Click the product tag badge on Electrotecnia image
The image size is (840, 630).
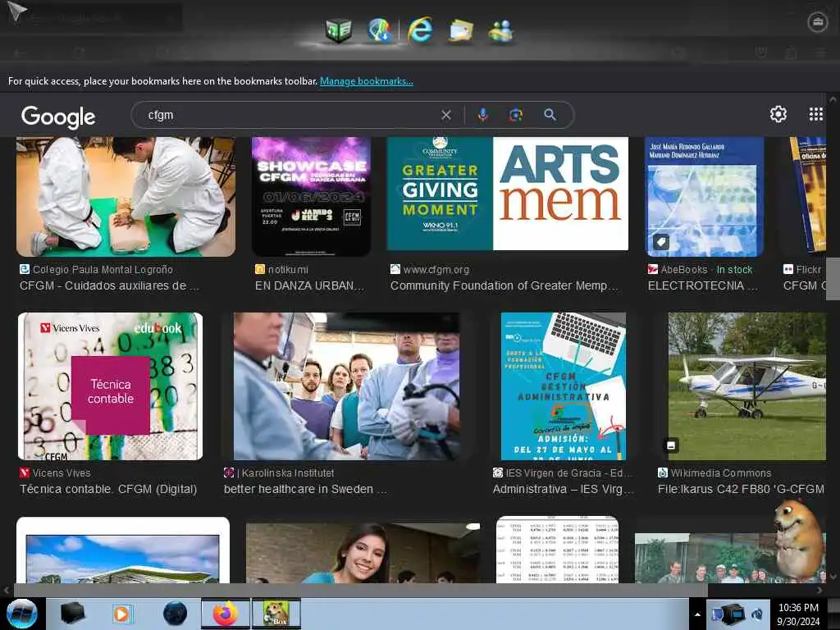661,242
